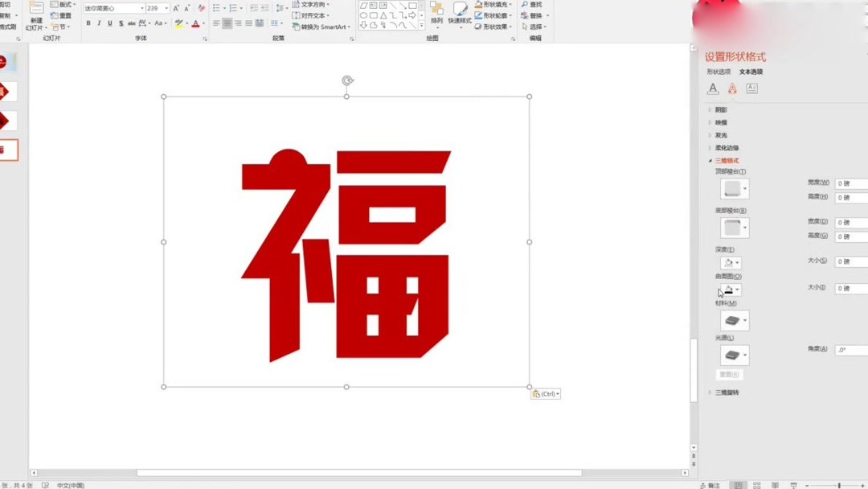Switch to the 形状选项 tab
The image size is (868, 489).
click(x=719, y=72)
